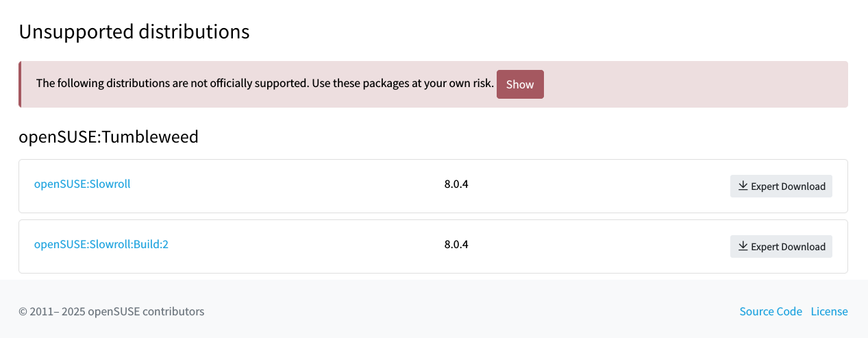
Task: Open the License footer link
Action: (829, 311)
